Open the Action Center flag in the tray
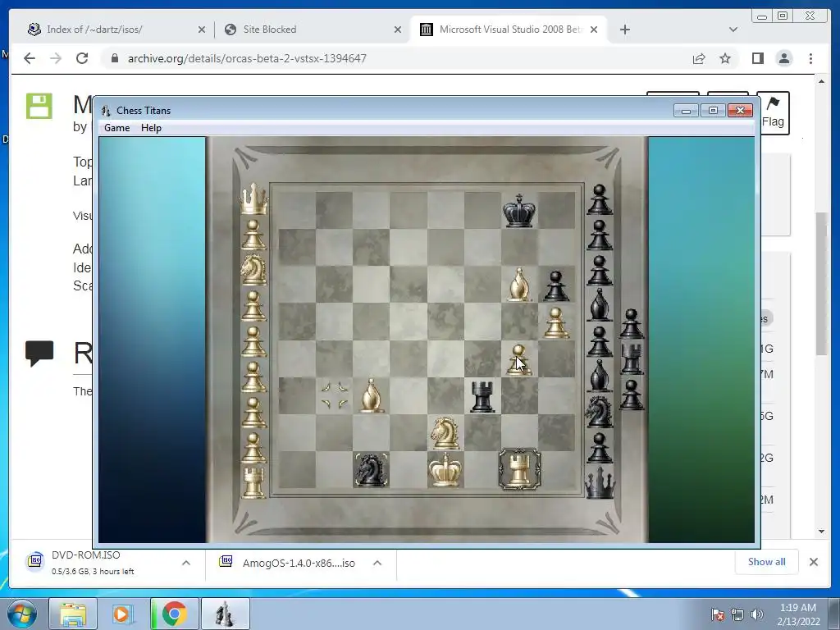 coord(717,614)
